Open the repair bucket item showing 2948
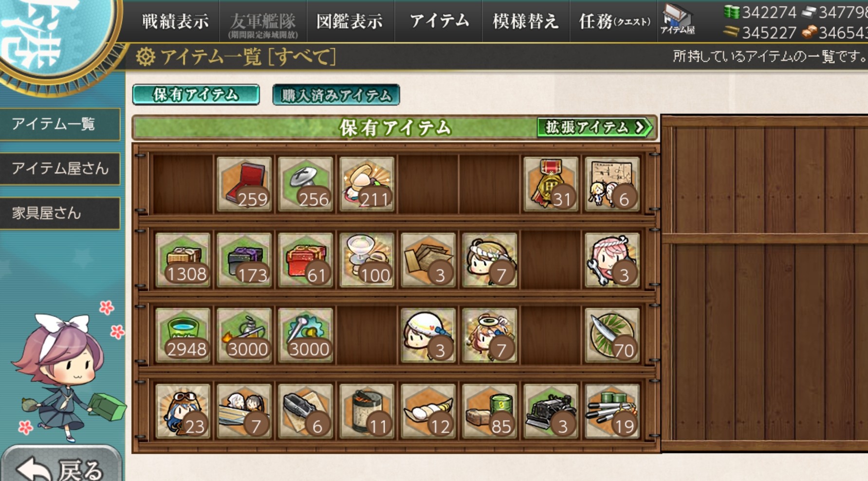868x481 pixels. [183, 335]
